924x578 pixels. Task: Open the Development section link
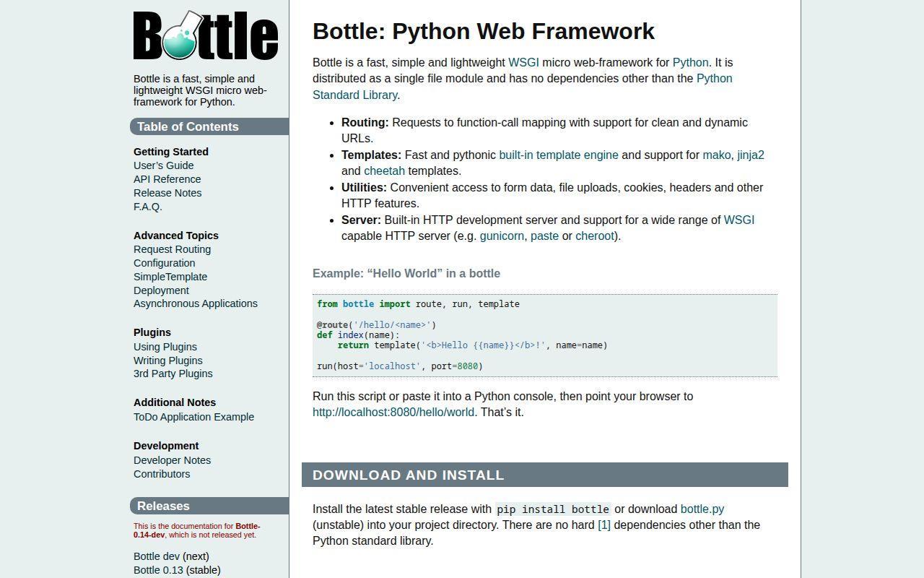(x=166, y=446)
